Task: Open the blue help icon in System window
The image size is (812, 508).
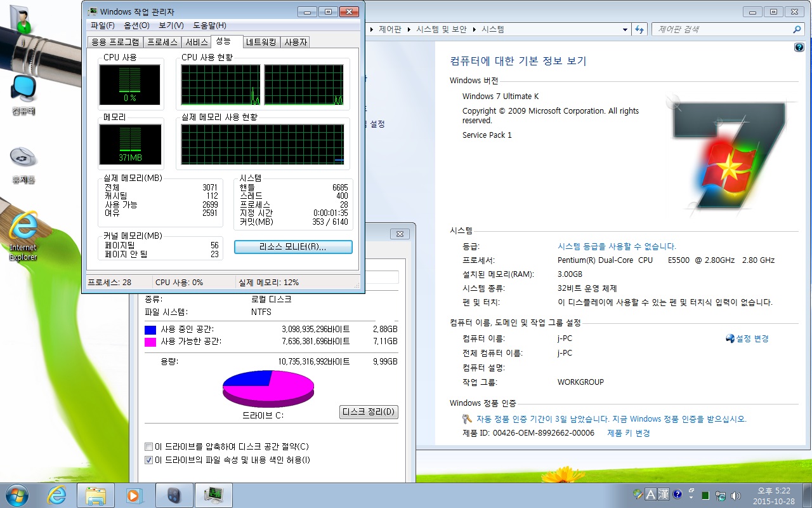Action: coord(799,48)
